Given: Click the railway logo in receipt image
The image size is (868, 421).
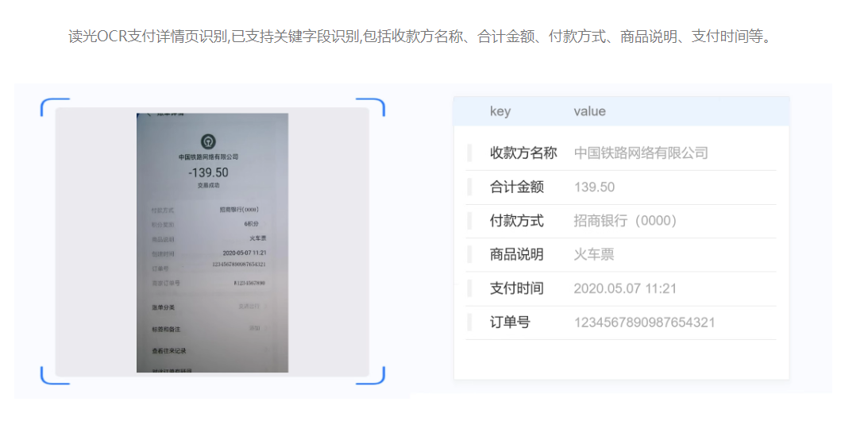Looking at the screenshot, I should 208,141.
